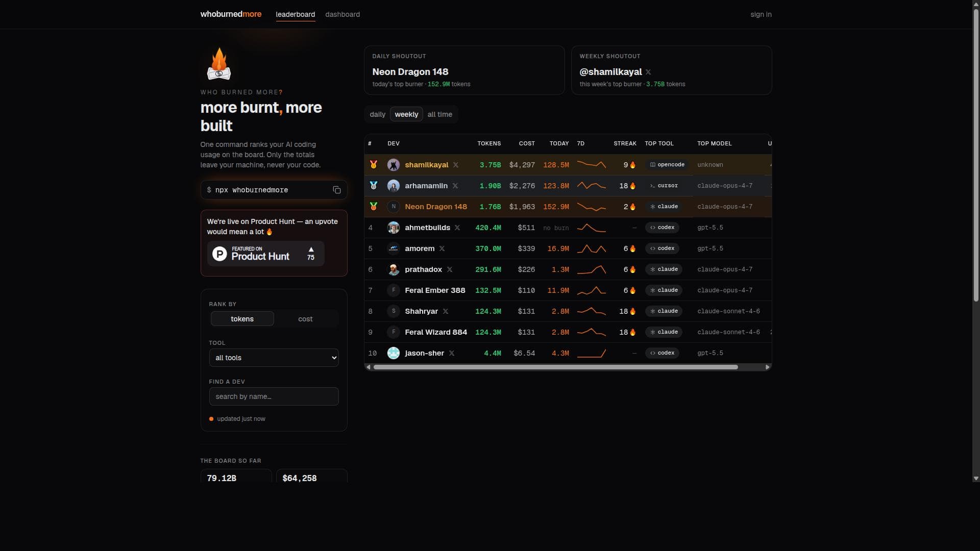Click prathadox's avatar image
Viewport: 980px width, 551px height.
pos(394,269)
